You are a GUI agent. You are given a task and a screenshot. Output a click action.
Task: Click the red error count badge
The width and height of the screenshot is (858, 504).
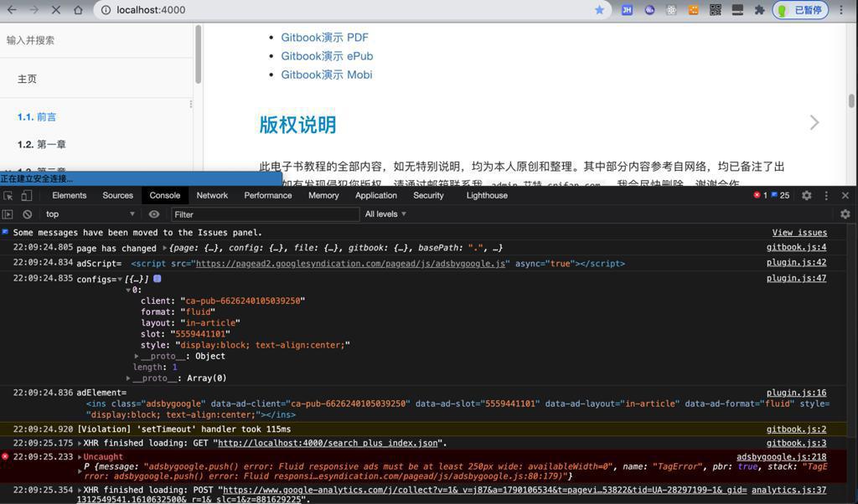(760, 195)
